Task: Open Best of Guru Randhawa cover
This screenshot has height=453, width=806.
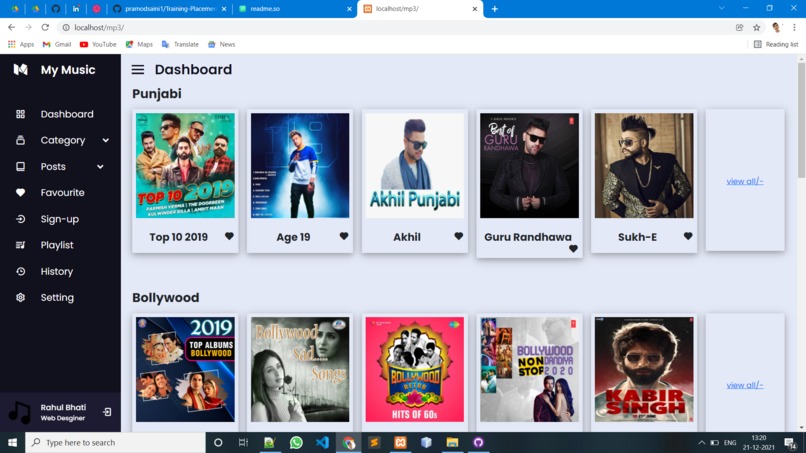Action: (529, 166)
